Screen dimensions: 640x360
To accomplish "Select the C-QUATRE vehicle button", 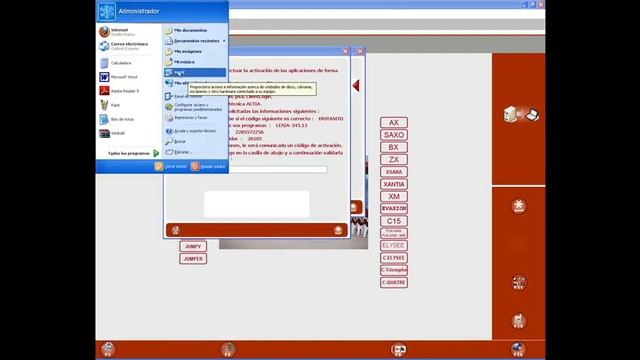I will point(393,282).
